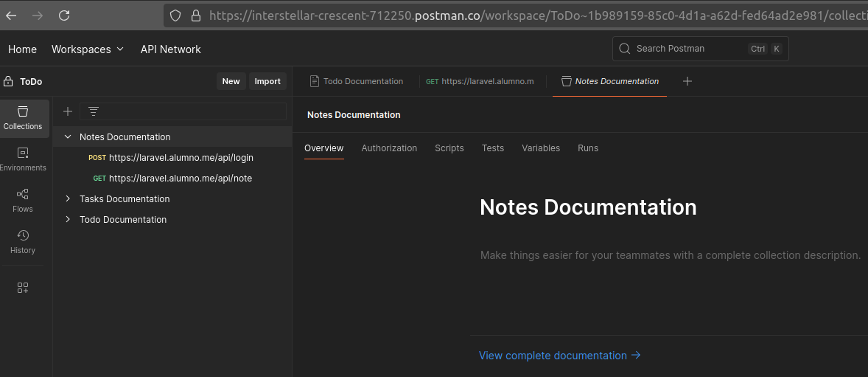Select Tasks Documentation collection

125,199
